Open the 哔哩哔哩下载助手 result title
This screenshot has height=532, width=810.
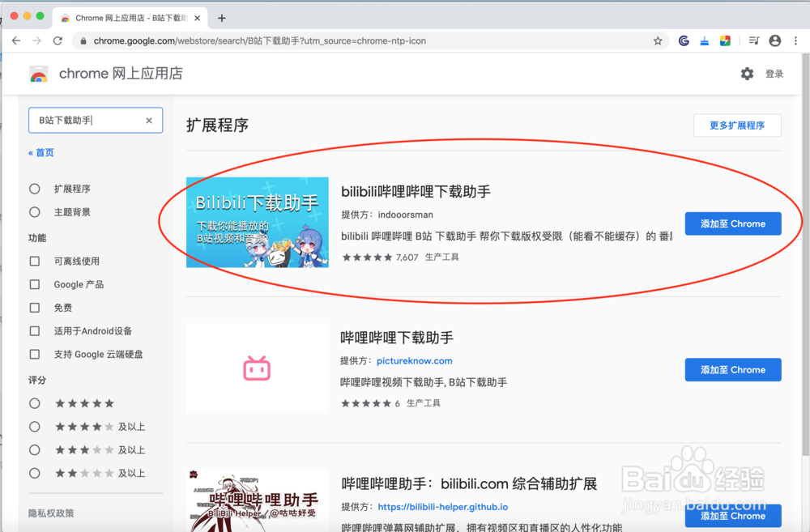tap(397, 338)
